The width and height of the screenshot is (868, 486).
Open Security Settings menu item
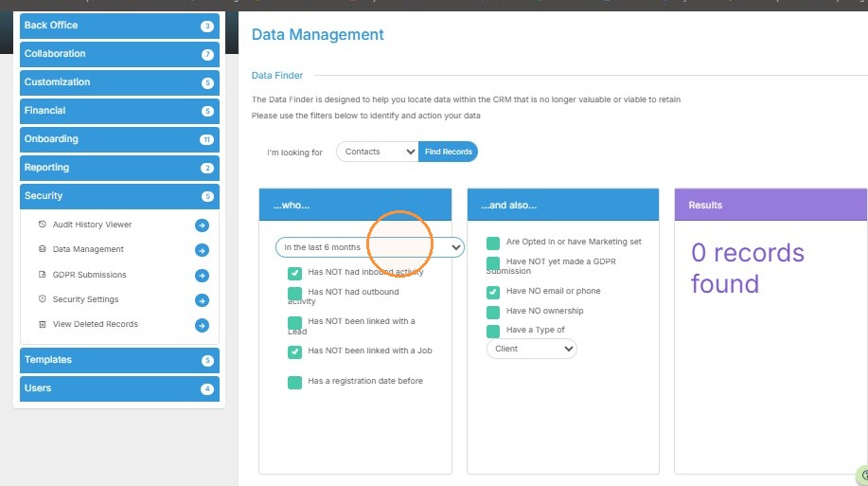click(85, 299)
